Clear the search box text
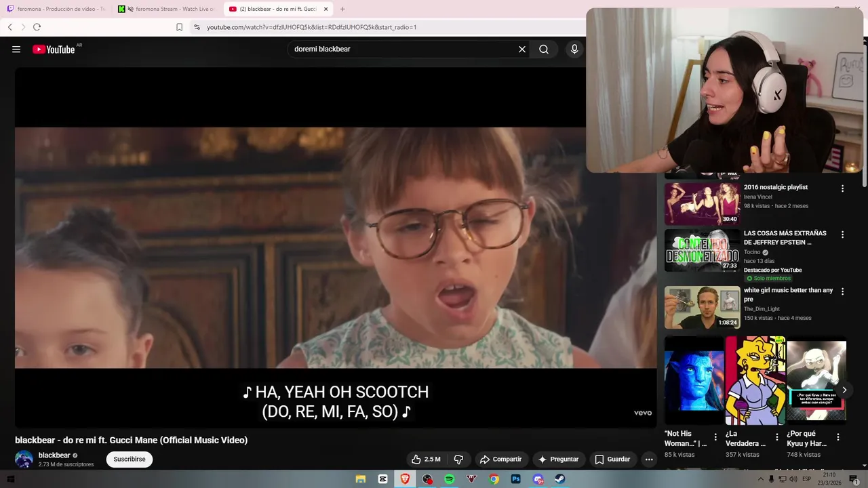868x488 pixels. click(522, 49)
